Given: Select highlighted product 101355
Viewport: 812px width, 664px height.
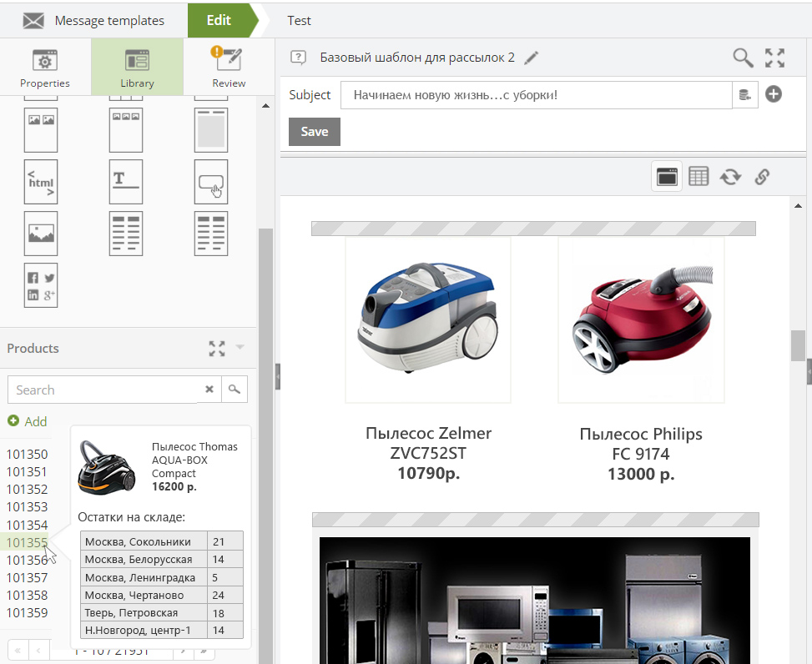Looking at the screenshot, I should (x=26, y=542).
